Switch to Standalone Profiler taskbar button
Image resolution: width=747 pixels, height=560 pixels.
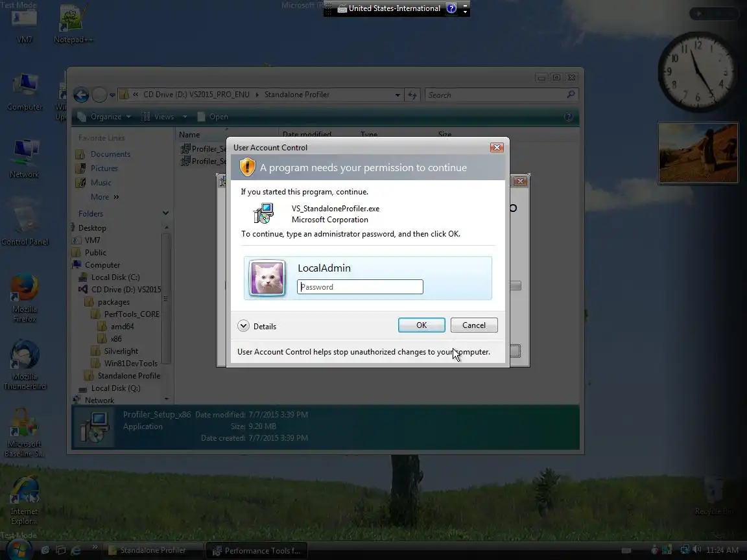pyautogui.click(x=154, y=550)
